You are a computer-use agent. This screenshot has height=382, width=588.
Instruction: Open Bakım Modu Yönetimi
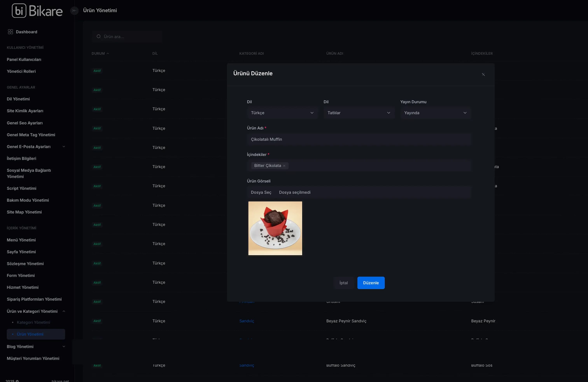tap(28, 200)
